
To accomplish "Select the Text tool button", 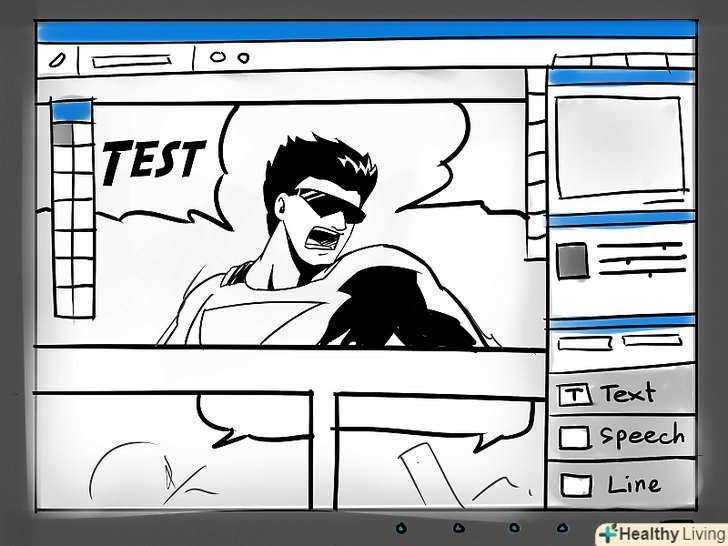I will [622, 392].
